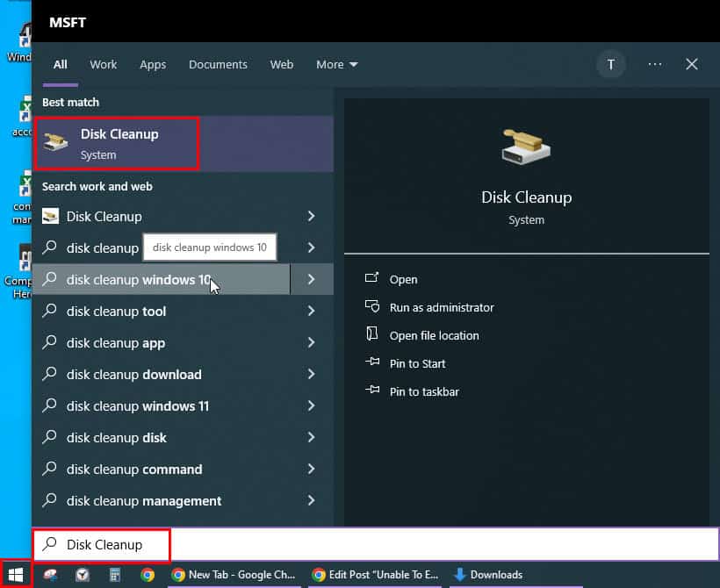Click inside the Disk Cleanup search input
The image size is (720, 588).
(x=376, y=544)
